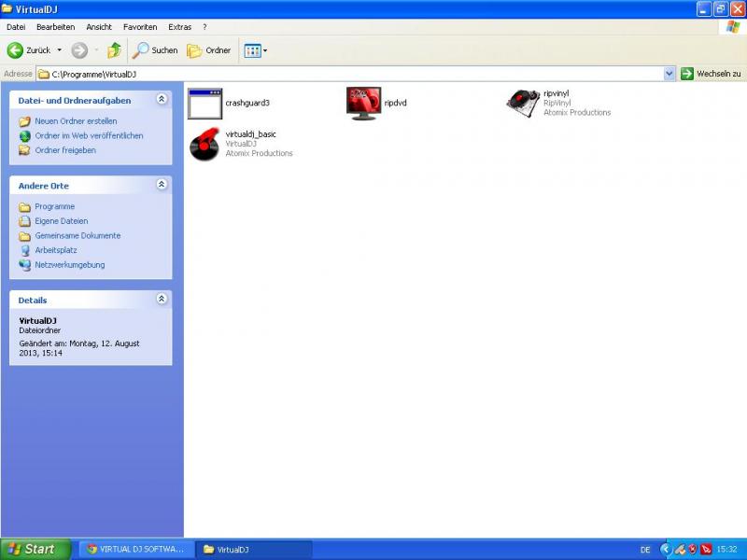The image size is (747, 560).
Task: Go back with the green Zurück arrow
Action: tap(15, 50)
